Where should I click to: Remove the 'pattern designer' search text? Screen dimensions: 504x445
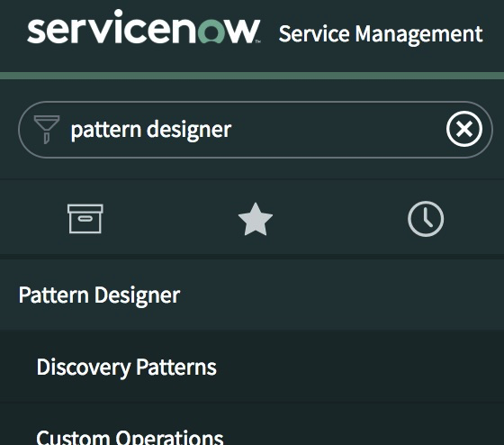point(464,129)
